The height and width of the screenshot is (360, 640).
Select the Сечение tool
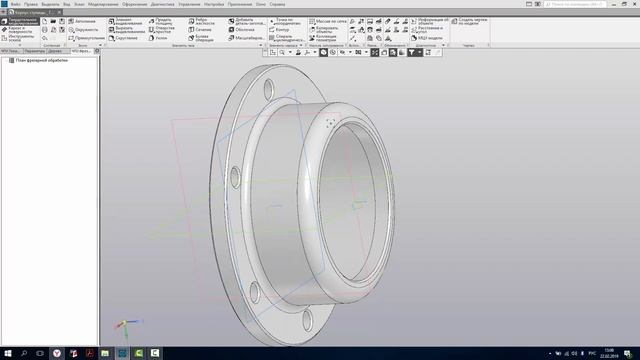point(200,30)
